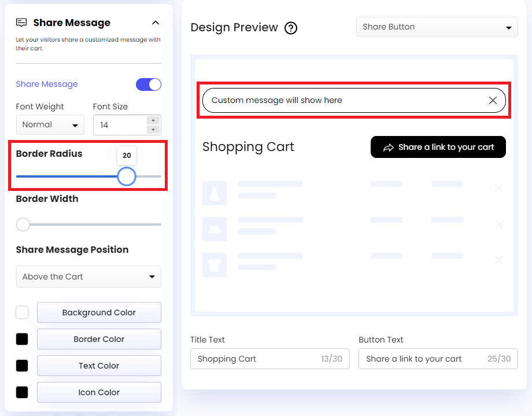Click the Share Message chat icon

click(21, 23)
